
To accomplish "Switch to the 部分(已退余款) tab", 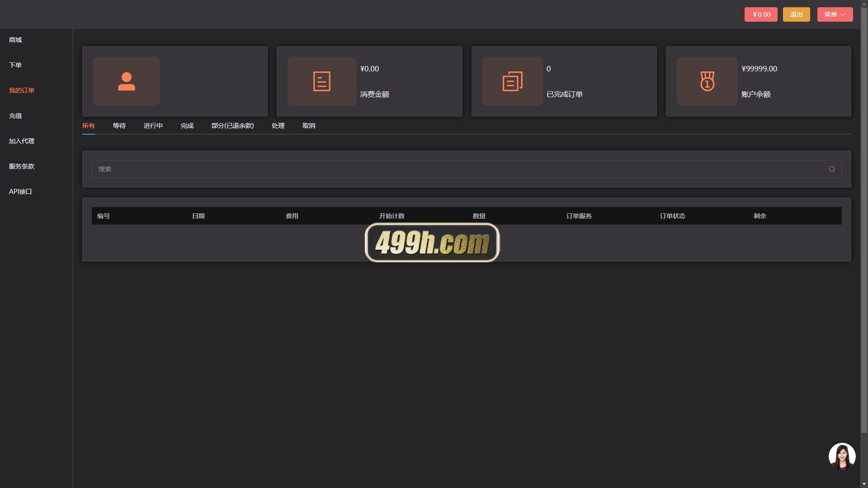I will (233, 126).
